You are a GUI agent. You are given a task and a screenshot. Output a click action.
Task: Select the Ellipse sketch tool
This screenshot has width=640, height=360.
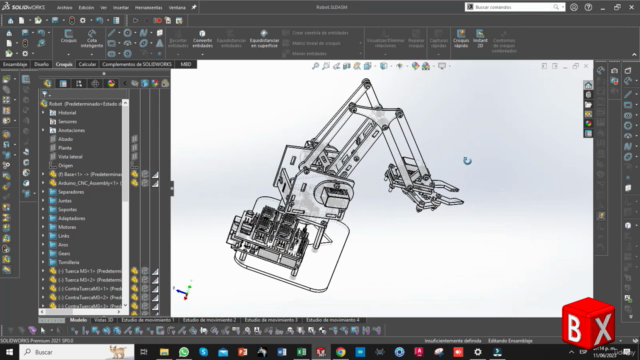143,43
